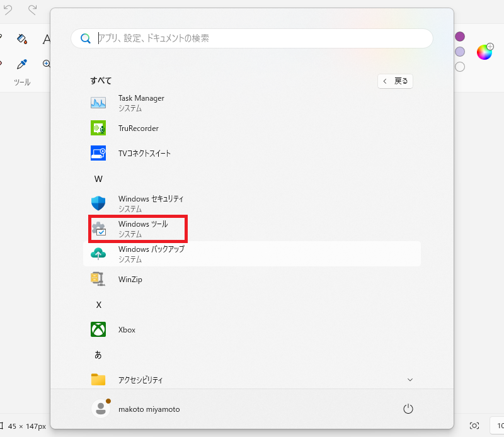Open the アクセシビリティ folder entry
Viewport: 504px width, 437px height.
tap(140, 380)
